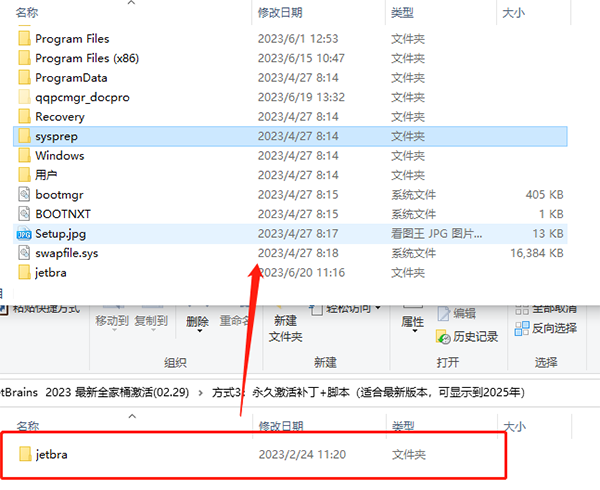Select the swapfile.sys file icon
The height and width of the screenshot is (490, 600).
pyautogui.click(x=24, y=253)
